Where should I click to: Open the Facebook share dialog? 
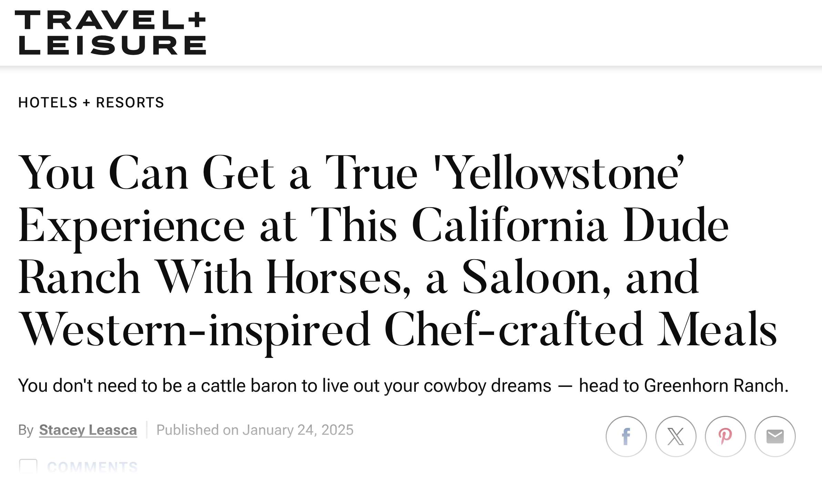626,436
